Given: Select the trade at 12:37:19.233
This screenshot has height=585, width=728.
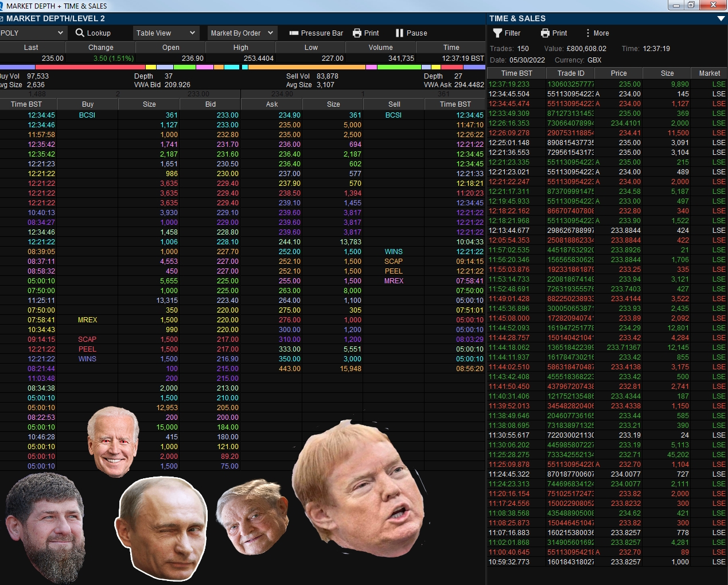Looking at the screenshot, I should (x=608, y=84).
